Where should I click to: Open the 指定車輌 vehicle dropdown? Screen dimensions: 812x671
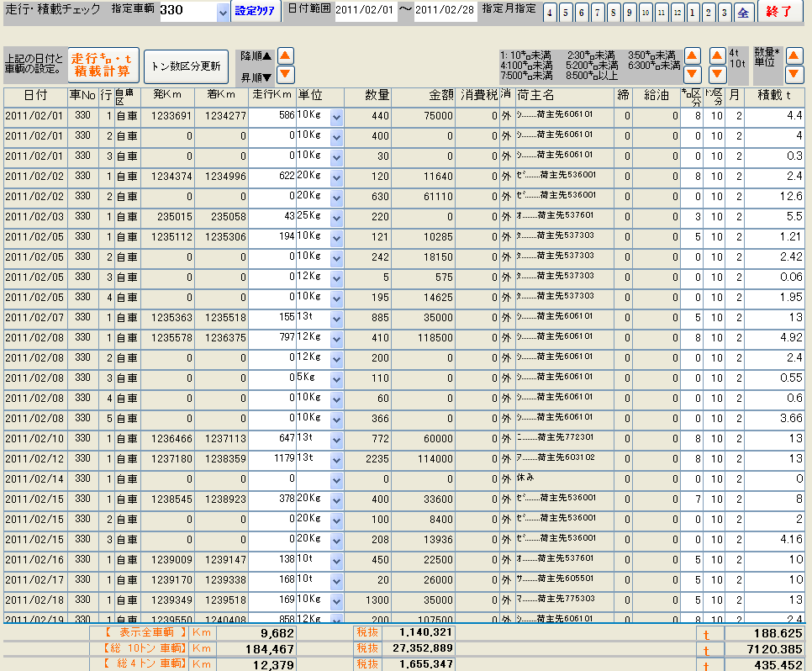pos(223,12)
